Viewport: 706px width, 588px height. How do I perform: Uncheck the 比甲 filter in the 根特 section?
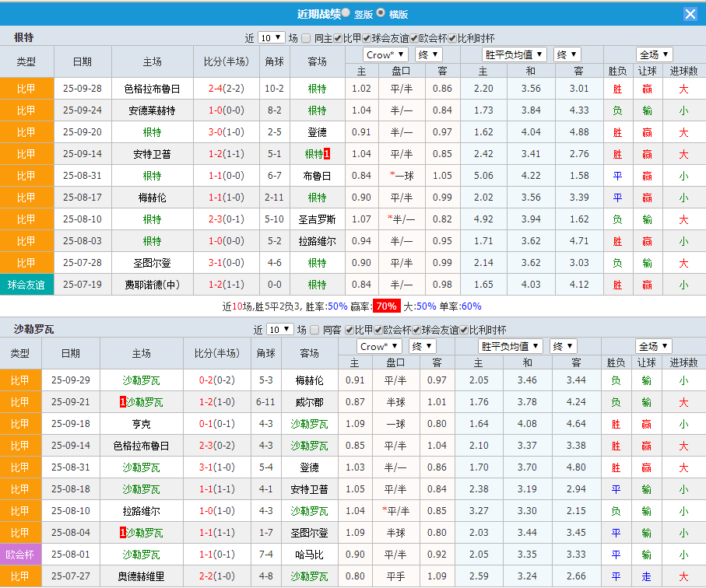(x=337, y=37)
